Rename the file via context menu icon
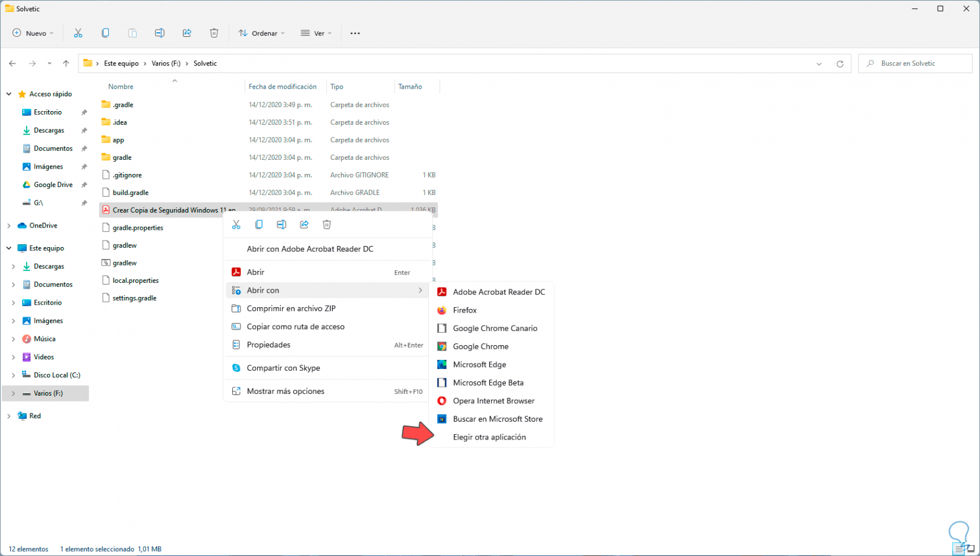Viewport: 980px width, 556px height. [x=282, y=225]
